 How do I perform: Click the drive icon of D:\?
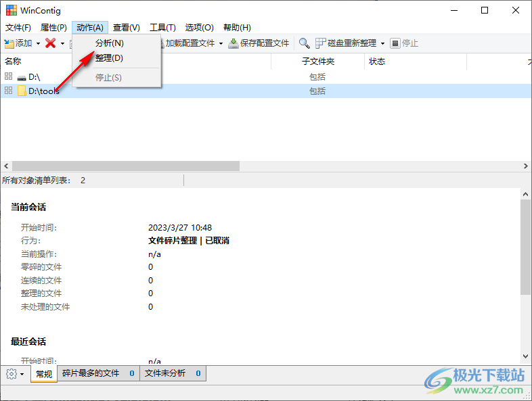point(22,78)
